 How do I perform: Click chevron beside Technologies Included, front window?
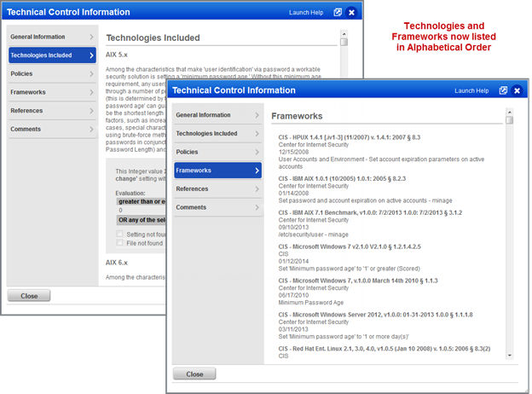(257, 133)
